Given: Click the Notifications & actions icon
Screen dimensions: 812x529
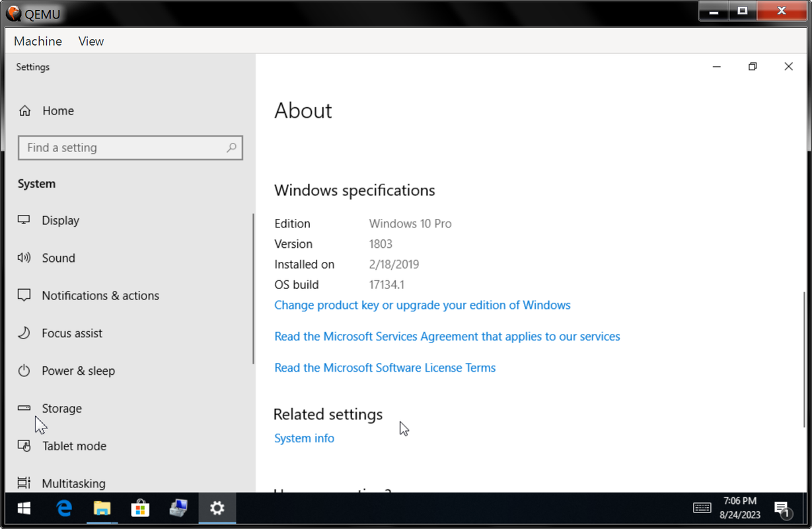Looking at the screenshot, I should tap(24, 296).
